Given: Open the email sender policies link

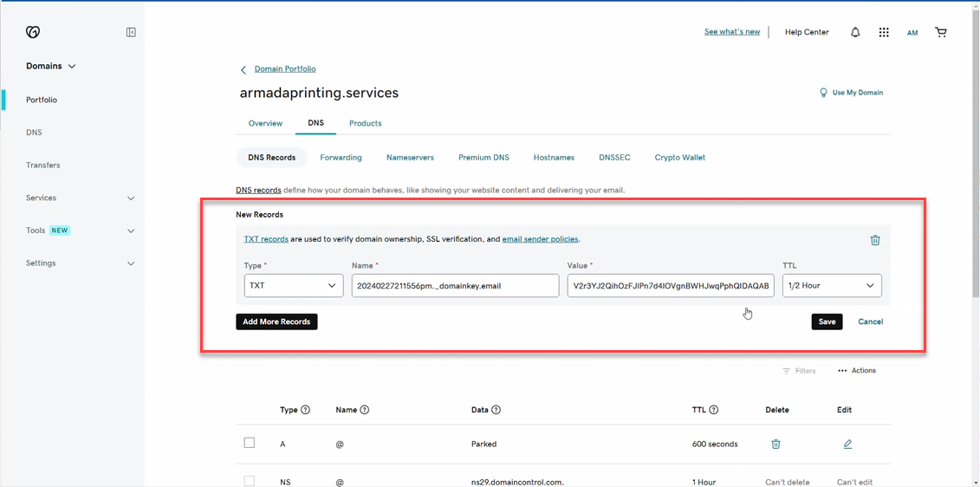Looking at the screenshot, I should point(541,239).
